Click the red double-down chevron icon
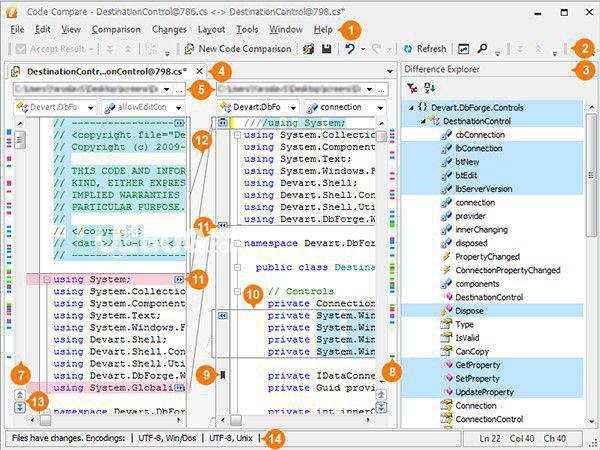The height and width of the screenshot is (450, 600). (110, 49)
